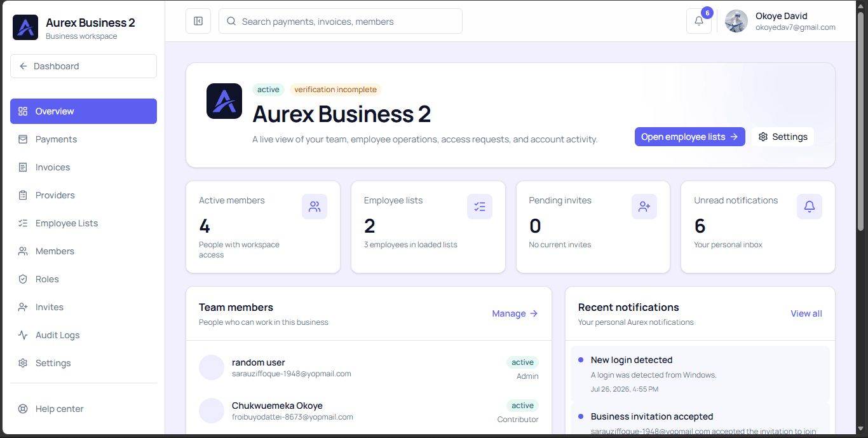Click the Overview grid icon in the sidebar

23,111
